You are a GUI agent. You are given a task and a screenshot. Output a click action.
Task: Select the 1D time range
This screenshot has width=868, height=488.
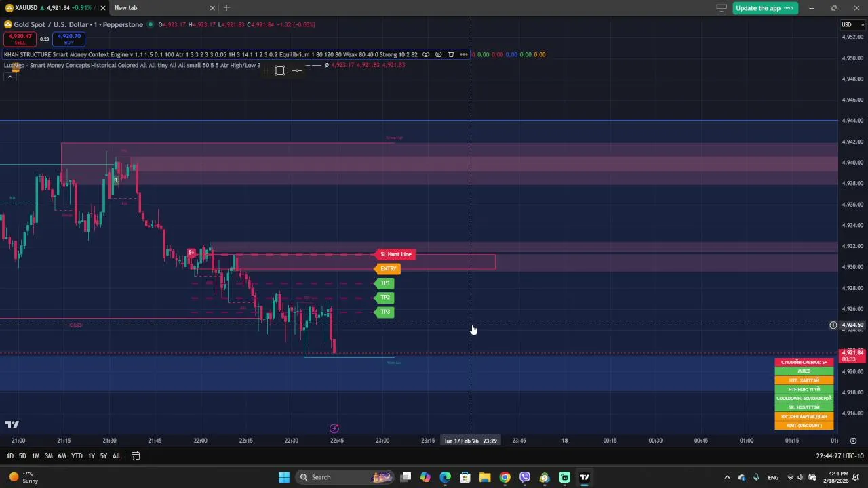[x=9, y=456]
